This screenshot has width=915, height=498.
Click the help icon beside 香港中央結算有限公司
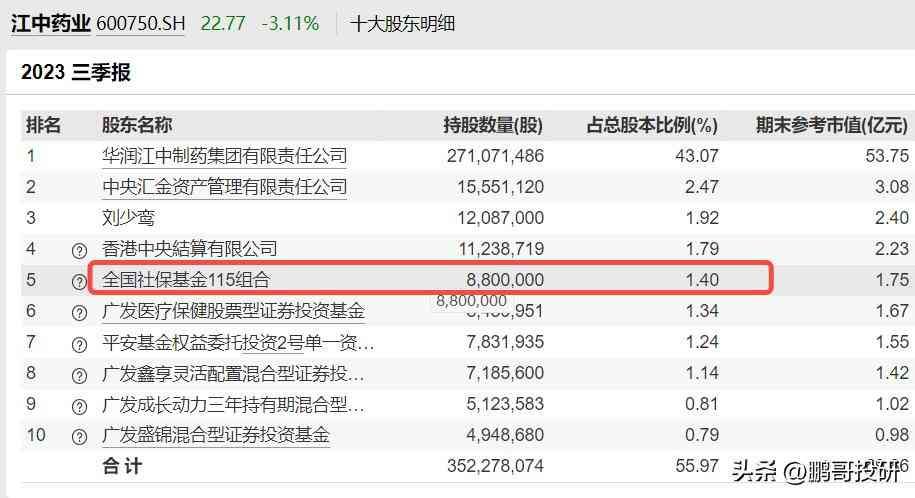(79, 250)
